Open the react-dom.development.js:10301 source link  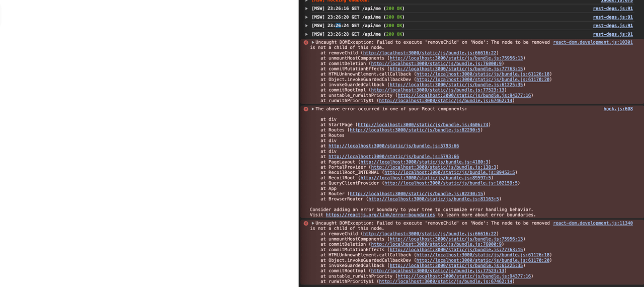(x=593, y=42)
